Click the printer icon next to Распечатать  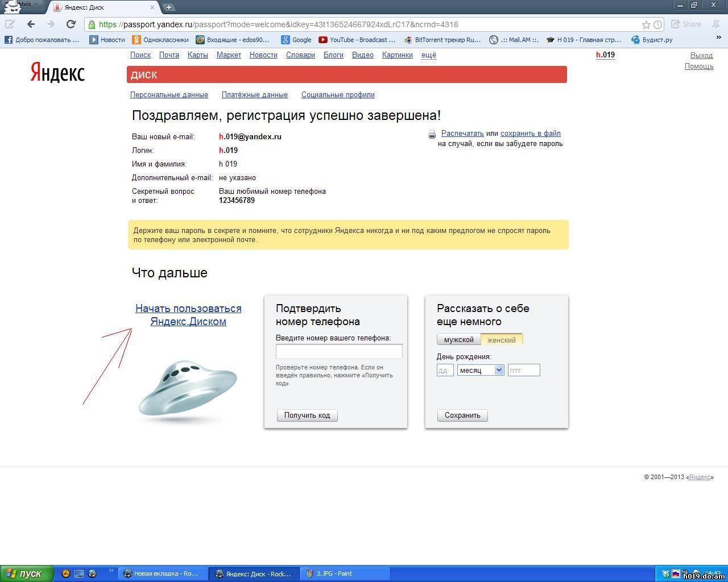point(432,134)
